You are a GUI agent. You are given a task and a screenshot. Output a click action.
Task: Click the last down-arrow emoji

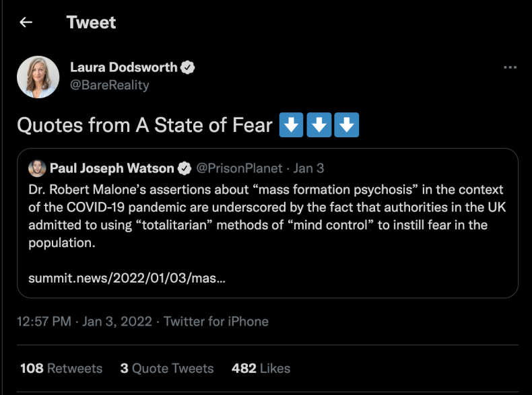tap(346, 125)
